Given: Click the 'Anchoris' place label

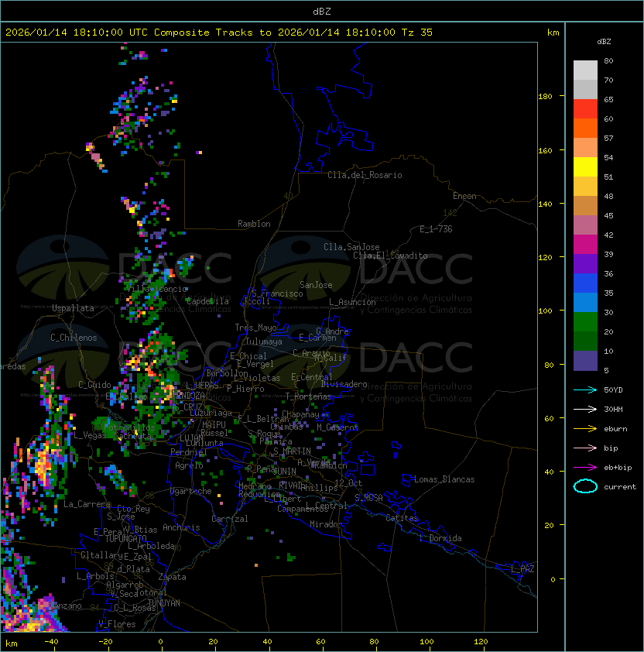Looking at the screenshot, I should click(181, 527).
